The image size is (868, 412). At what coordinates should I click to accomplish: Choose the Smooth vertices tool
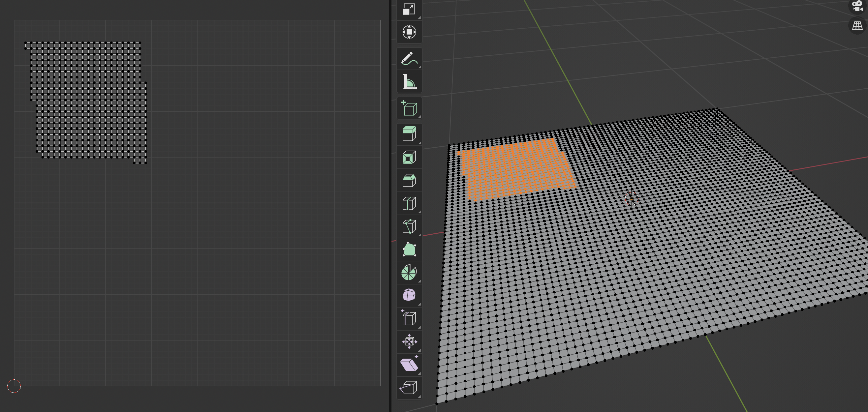(409, 295)
